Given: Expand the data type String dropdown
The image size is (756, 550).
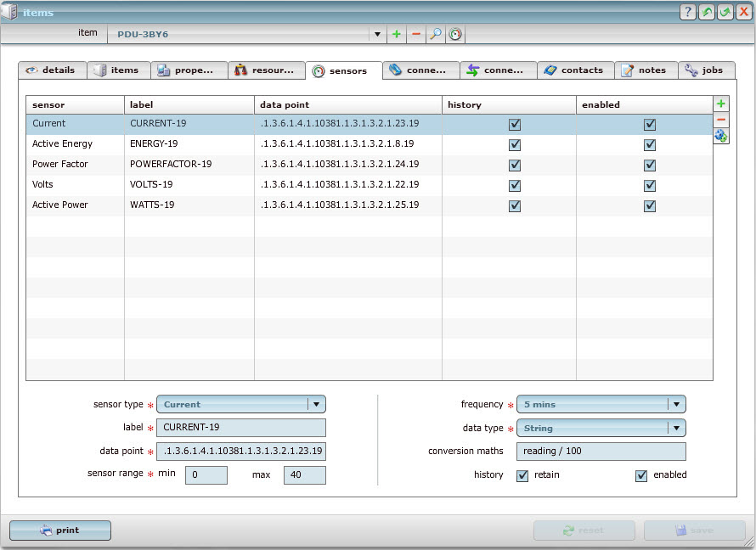Looking at the screenshot, I should point(676,428).
